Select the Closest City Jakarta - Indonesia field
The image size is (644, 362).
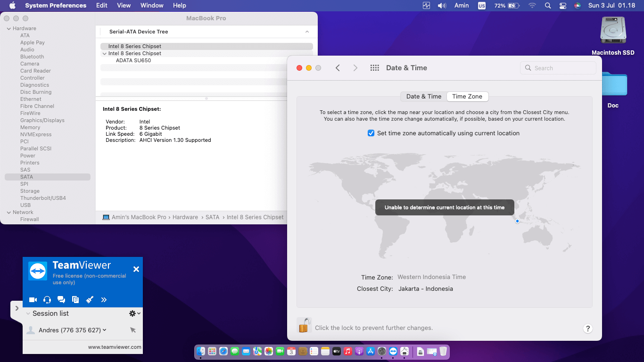point(426,289)
